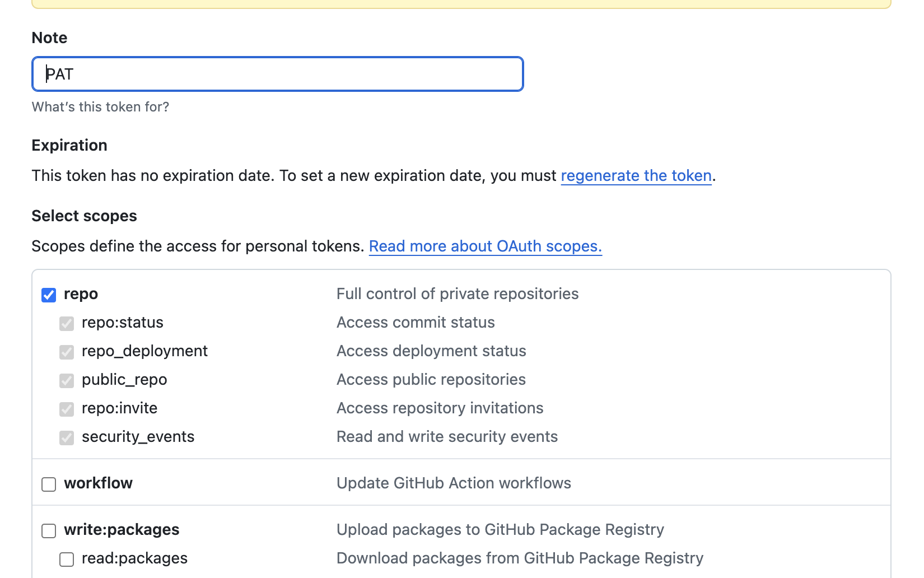Click 'Download packages from GitHub Package Registry' text
Screen dimensions: 924x578
[x=519, y=558]
